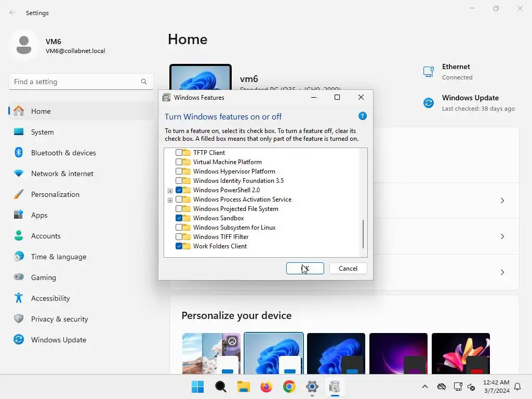The image size is (532, 399).
Task: Launch Google Chrome from the taskbar
Action: [289, 387]
